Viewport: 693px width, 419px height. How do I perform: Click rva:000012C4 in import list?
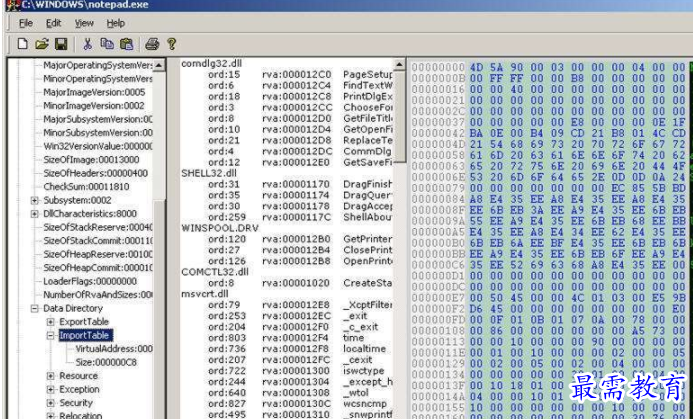coord(297,85)
